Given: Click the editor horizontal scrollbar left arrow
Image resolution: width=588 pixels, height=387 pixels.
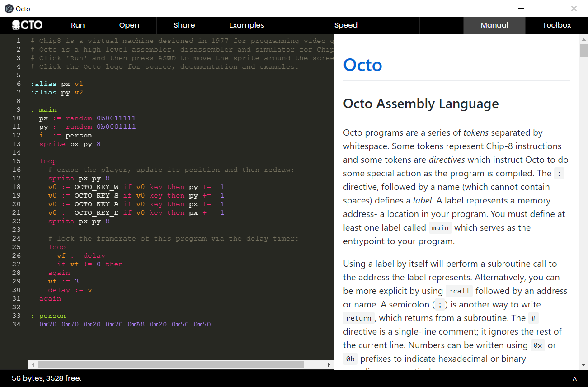Looking at the screenshot, I should click(x=32, y=364).
